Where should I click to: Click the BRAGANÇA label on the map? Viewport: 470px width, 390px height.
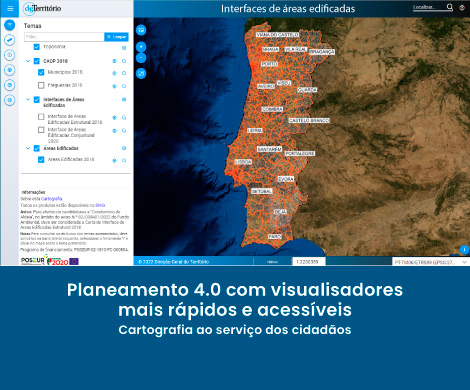click(322, 52)
